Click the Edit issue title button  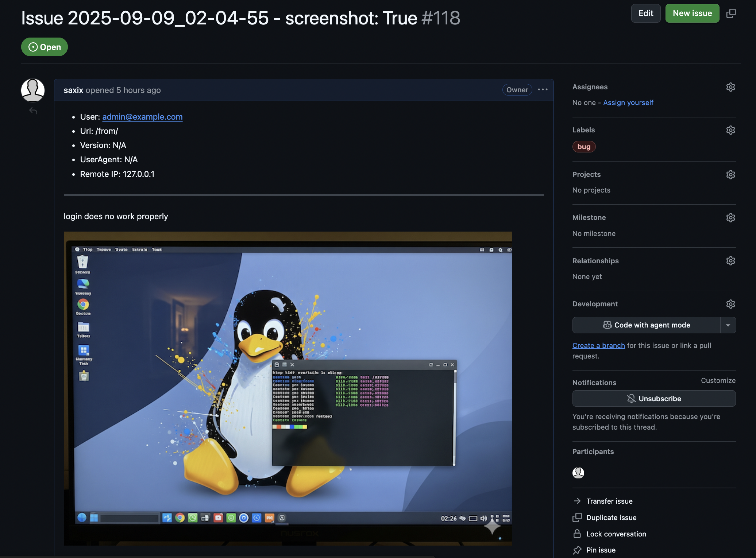click(x=645, y=13)
